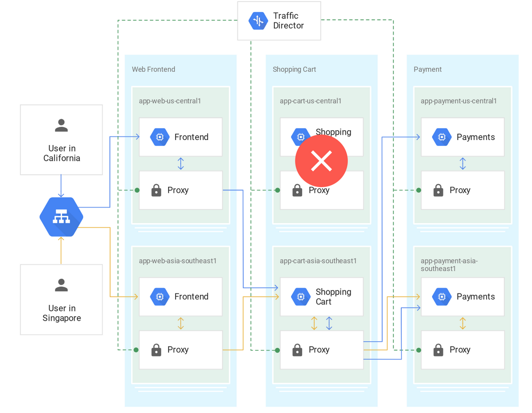Click green dot beside app-cart-asia-southeast1 Proxy

pyautogui.click(x=277, y=350)
